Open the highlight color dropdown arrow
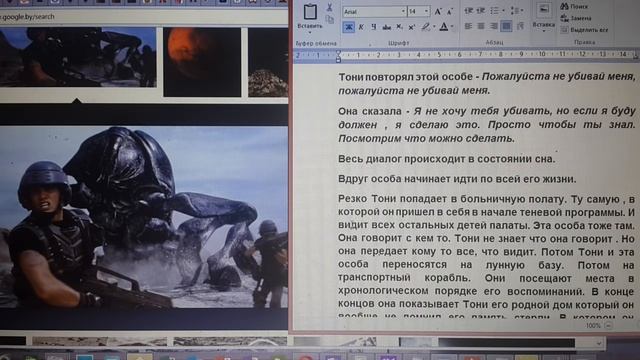Screen dimensions: 640x360 [x=433, y=27]
